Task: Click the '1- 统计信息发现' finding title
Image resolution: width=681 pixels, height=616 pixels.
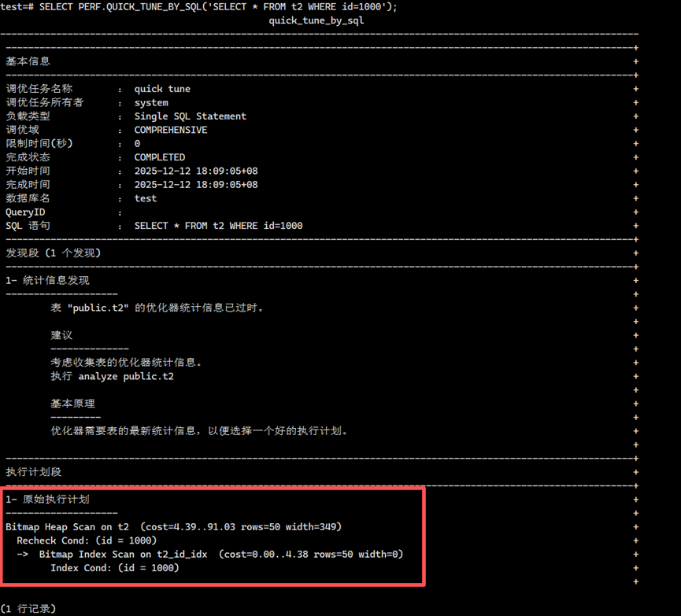Action: [x=47, y=281]
